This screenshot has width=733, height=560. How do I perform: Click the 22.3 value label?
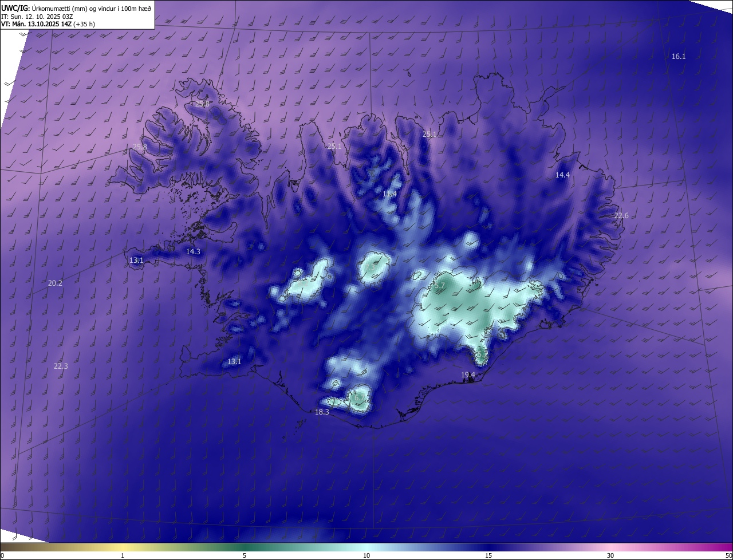[x=61, y=366]
